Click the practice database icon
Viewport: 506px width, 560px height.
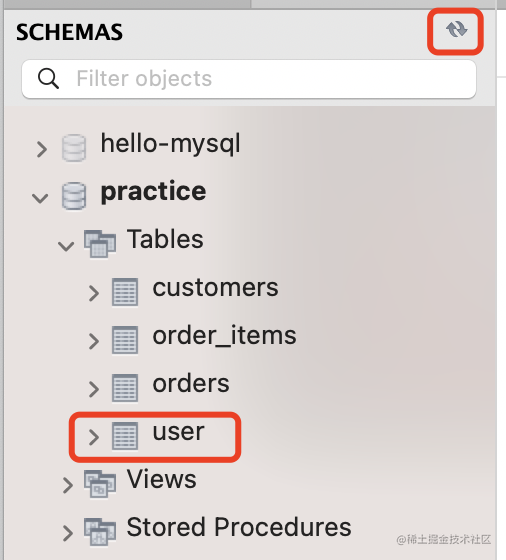[74, 196]
